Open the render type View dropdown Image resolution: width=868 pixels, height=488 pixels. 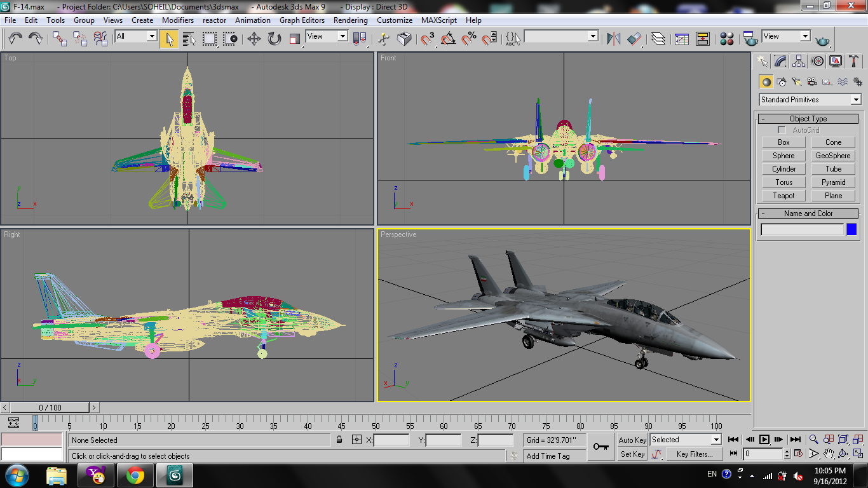tap(787, 36)
